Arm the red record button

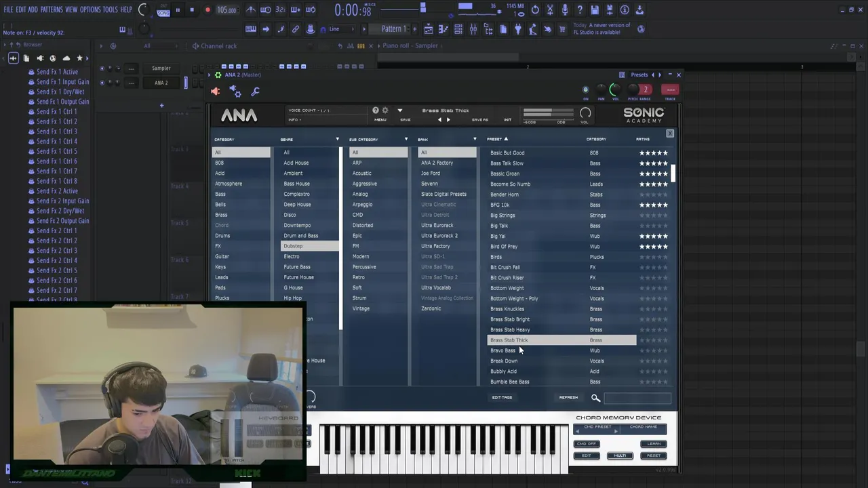208,10
